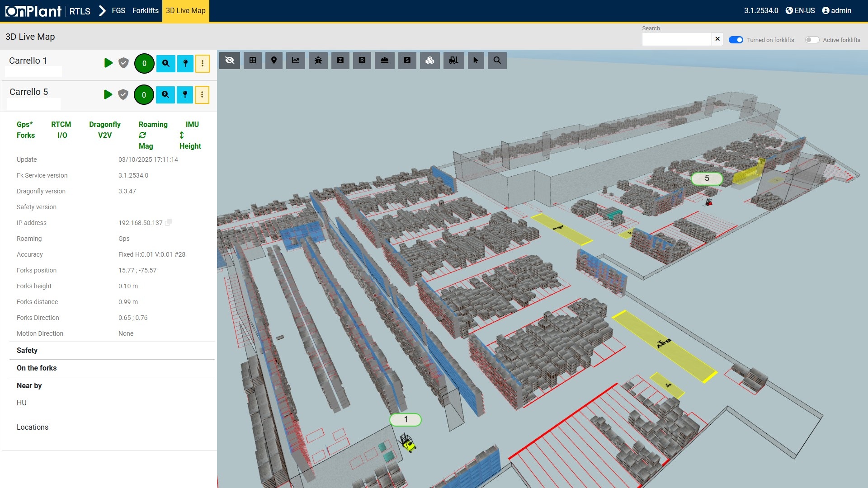
Task: Click into the Search input field
Action: [676, 39]
